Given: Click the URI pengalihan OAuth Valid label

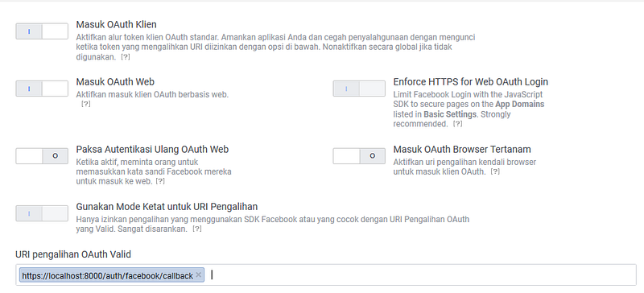Looking at the screenshot, I should pos(73,254).
